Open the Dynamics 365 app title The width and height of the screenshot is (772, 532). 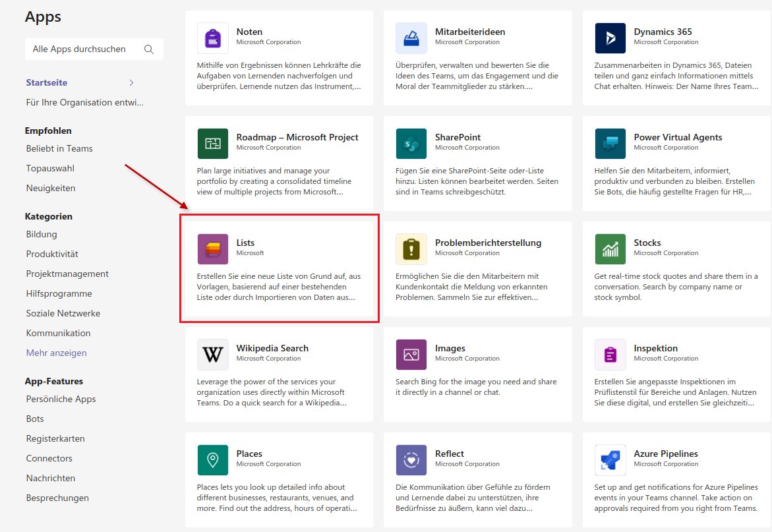click(663, 32)
